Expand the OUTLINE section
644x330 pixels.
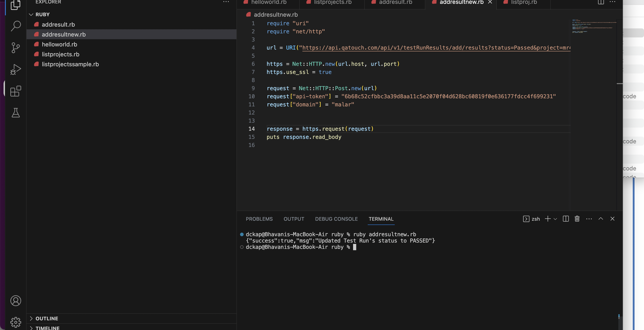(x=132, y=318)
